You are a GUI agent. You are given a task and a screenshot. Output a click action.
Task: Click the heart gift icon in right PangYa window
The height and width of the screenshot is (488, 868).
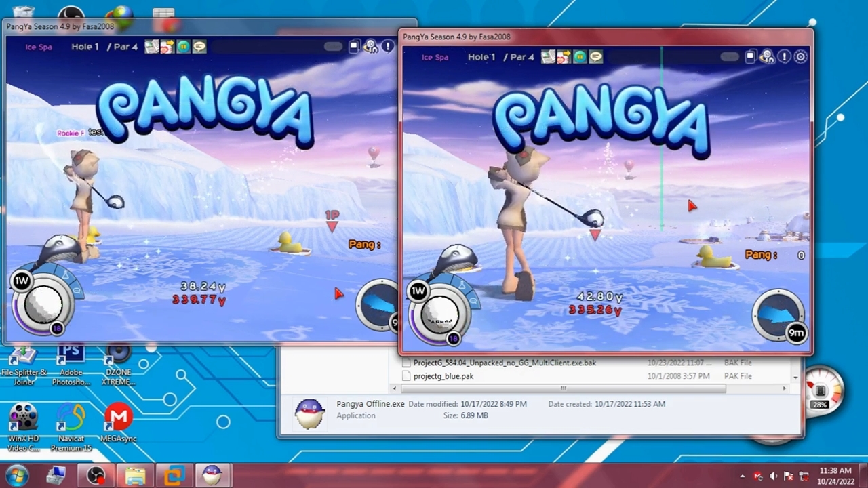click(563, 57)
